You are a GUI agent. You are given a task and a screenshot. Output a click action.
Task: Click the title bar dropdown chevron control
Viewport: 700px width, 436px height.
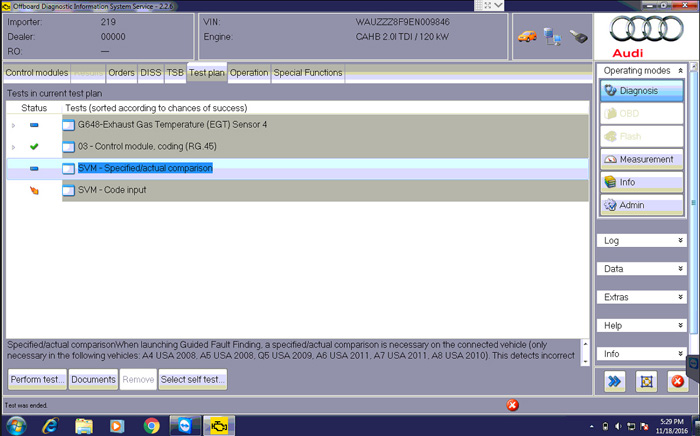[498, 5]
